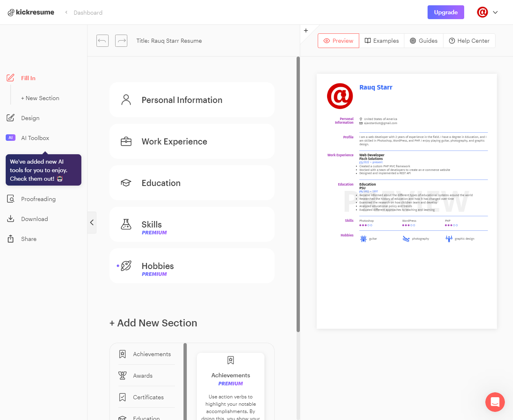The height and width of the screenshot is (420, 513).
Task: Click the plus icon above preview
Action: tap(306, 31)
